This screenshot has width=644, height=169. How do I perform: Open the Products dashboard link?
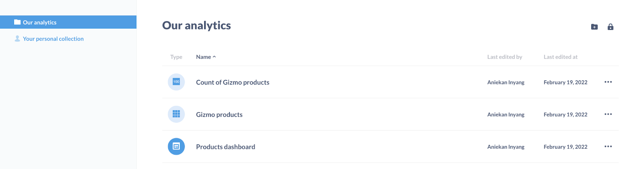225,147
